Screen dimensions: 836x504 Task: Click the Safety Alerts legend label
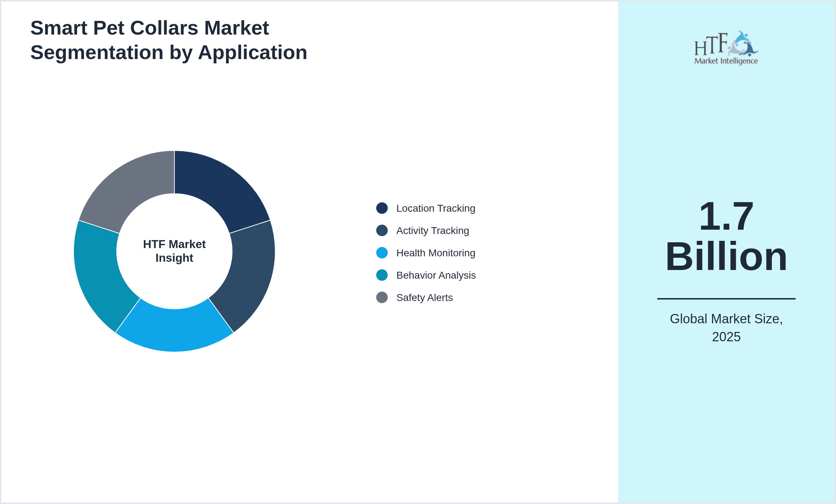click(x=424, y=298)
